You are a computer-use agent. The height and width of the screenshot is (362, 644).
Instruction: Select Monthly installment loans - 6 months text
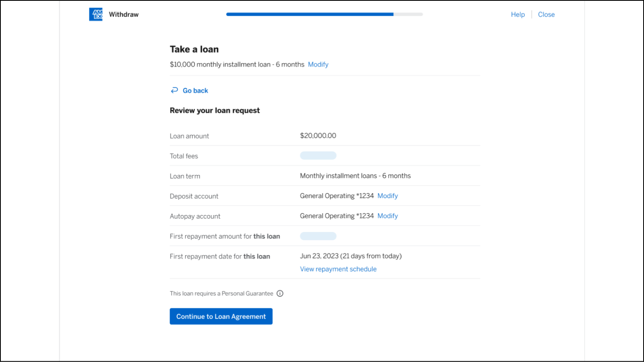tap(355, 176)
